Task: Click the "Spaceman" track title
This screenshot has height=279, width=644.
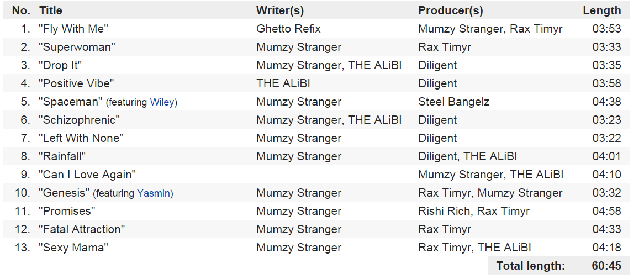Action: coord(71,102)
